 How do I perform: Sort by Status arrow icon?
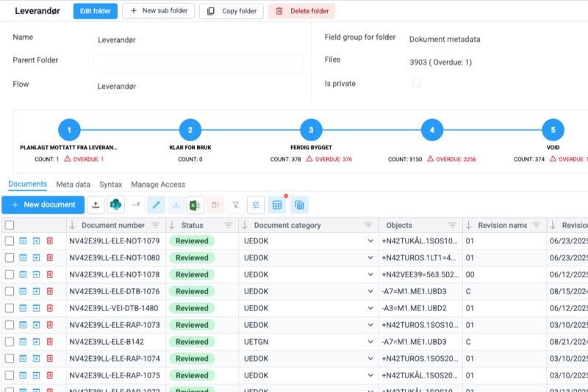coord(172,225)
